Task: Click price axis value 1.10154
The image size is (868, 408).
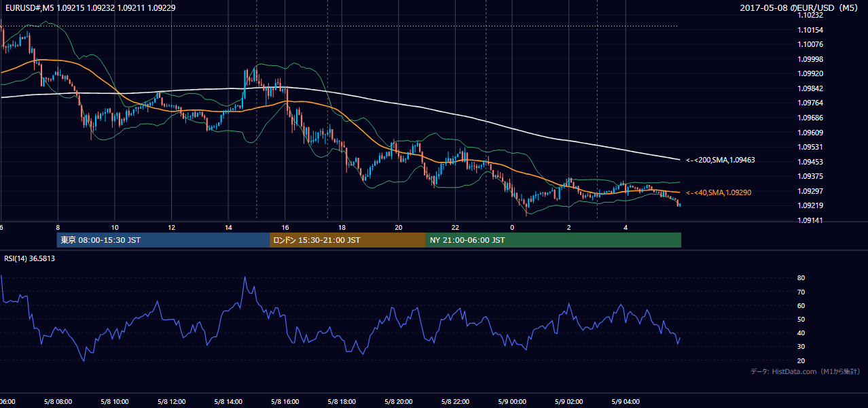Action: point(810,30)
